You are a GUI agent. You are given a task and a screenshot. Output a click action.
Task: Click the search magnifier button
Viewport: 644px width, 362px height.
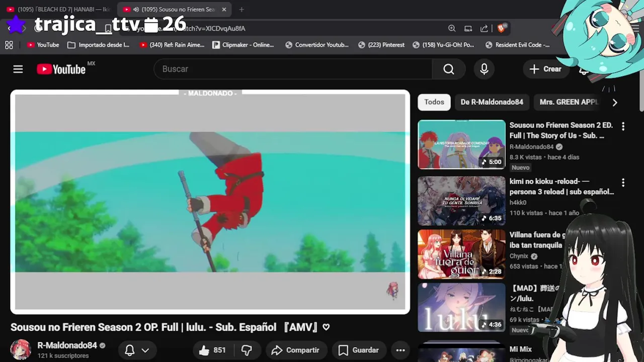tap(449, 69)
